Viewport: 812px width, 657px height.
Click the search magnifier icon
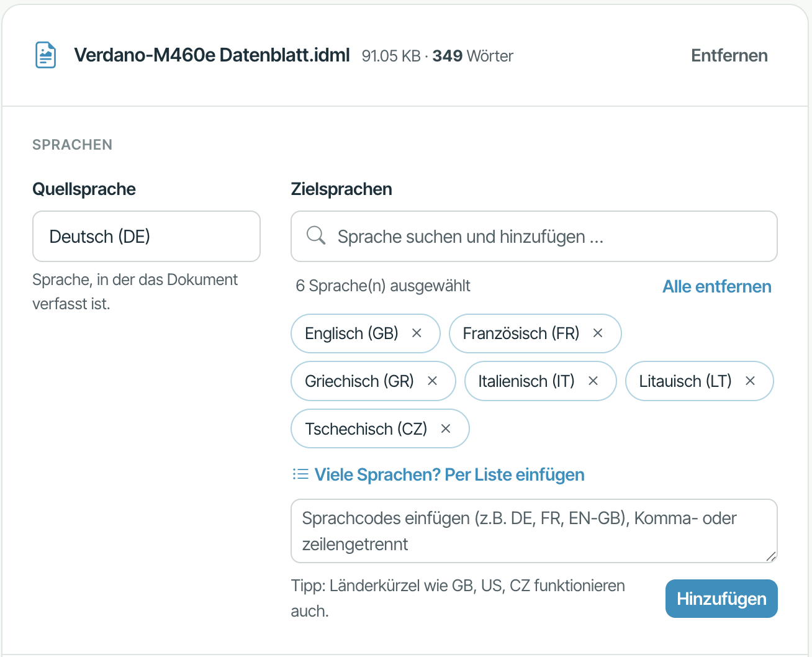click(x=316, y=235)
